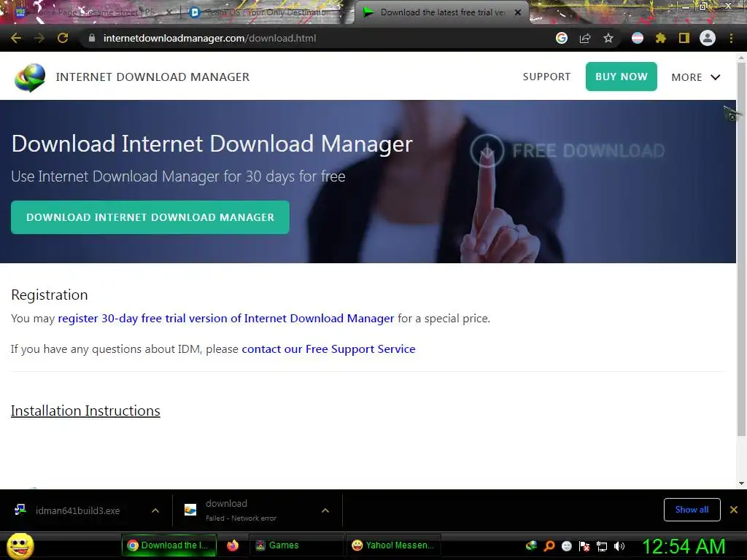The image size is (747, 560).
Task: Open contact our Free Support Service link
Action: (x=329, y=349)
